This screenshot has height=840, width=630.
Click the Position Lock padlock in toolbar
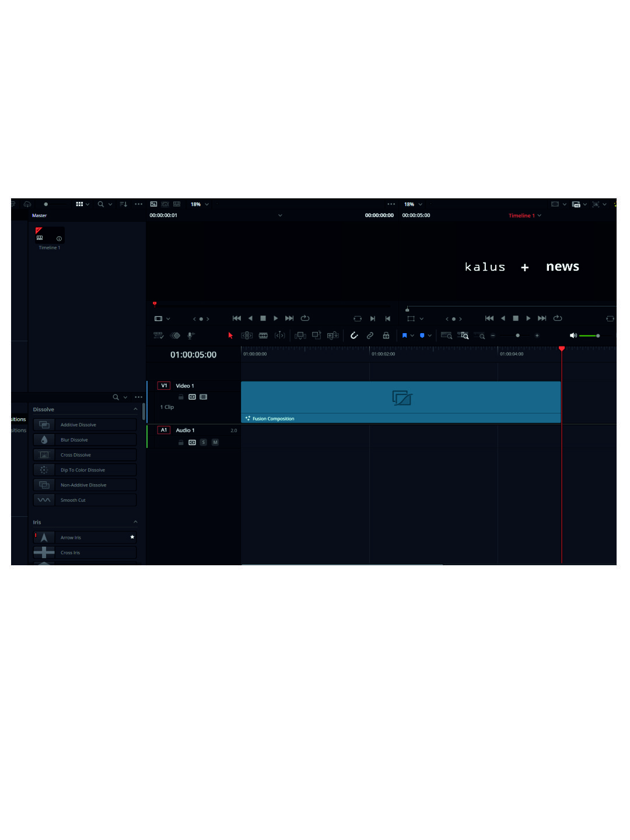[386, 335]
